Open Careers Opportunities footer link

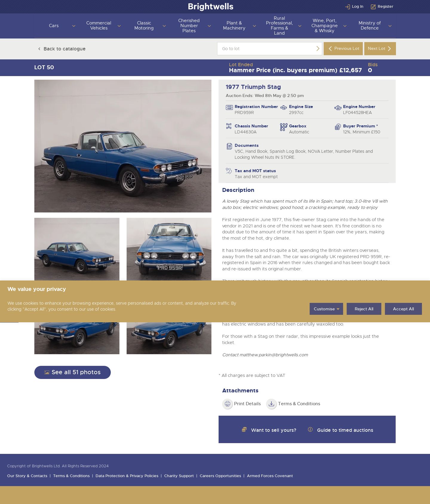click(x=220, y=476)
